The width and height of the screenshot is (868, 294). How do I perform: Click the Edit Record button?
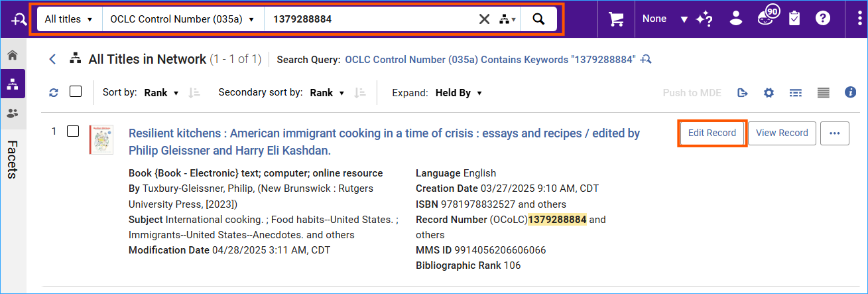(712, 133)
